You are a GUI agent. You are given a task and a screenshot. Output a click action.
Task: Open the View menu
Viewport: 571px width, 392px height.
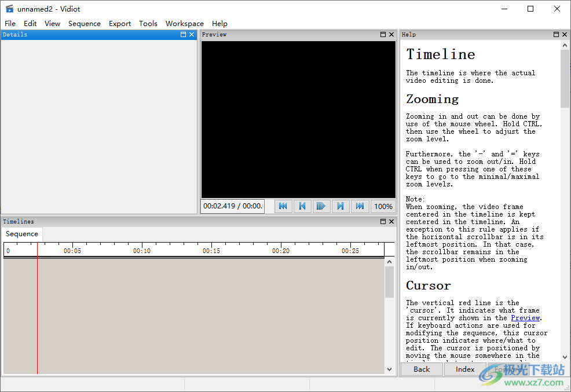53,23
